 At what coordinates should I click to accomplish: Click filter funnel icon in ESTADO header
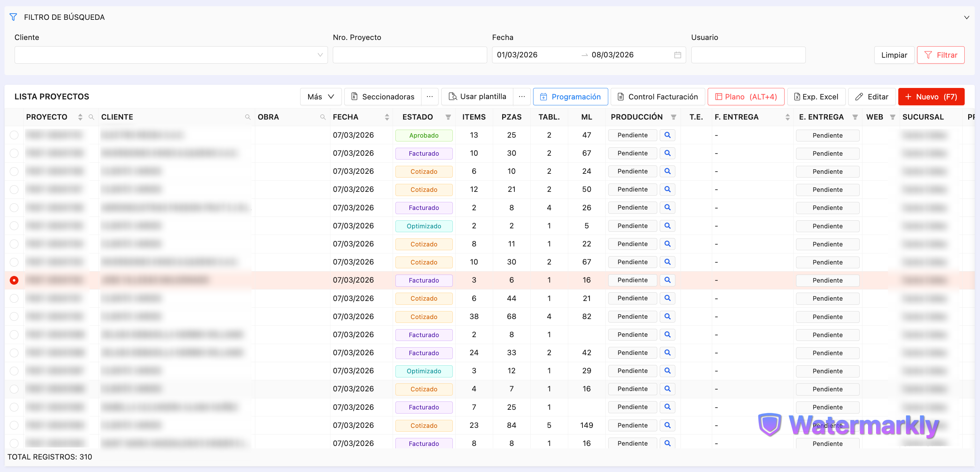(448, 117)
